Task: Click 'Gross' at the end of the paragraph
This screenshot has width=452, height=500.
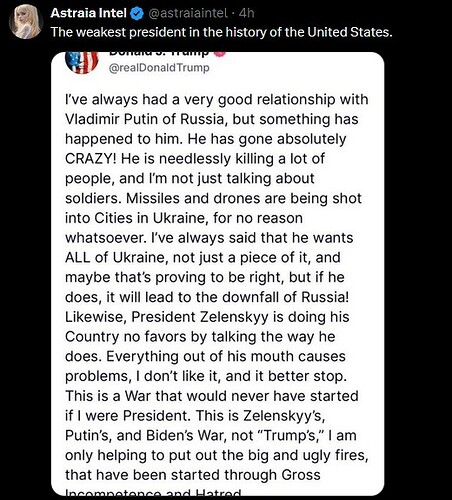Action: [x=301, y=475]
